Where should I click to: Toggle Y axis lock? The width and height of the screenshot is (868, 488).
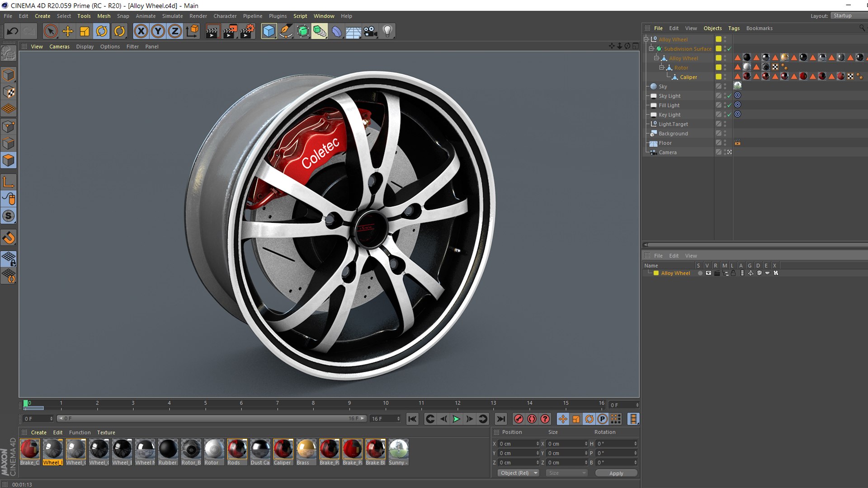coord(158,31)
